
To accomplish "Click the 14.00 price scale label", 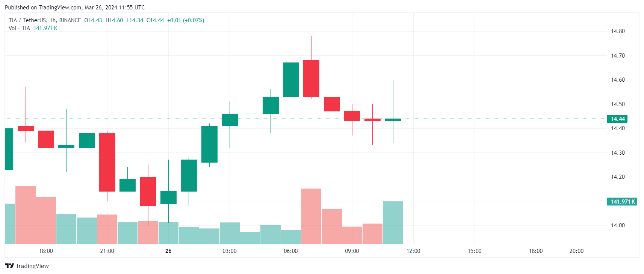I will (618, 225).
